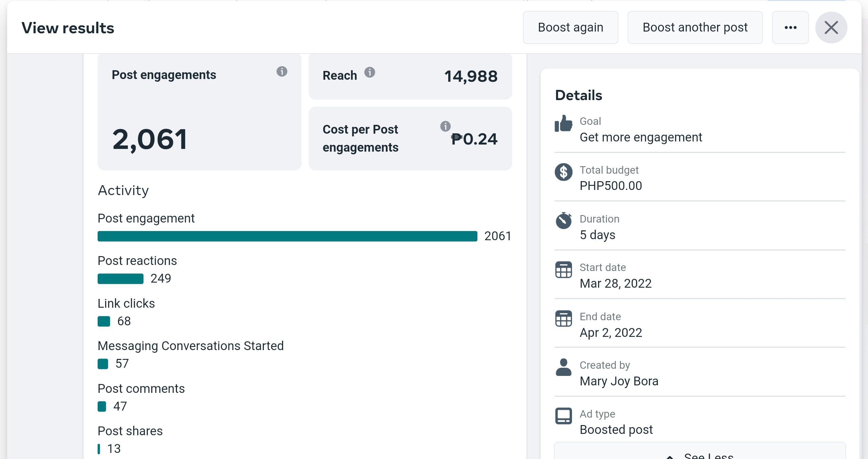Click the thumbs-up Goal icon
Viewport: 868px width, 459px height.
[x=564, y=123]
